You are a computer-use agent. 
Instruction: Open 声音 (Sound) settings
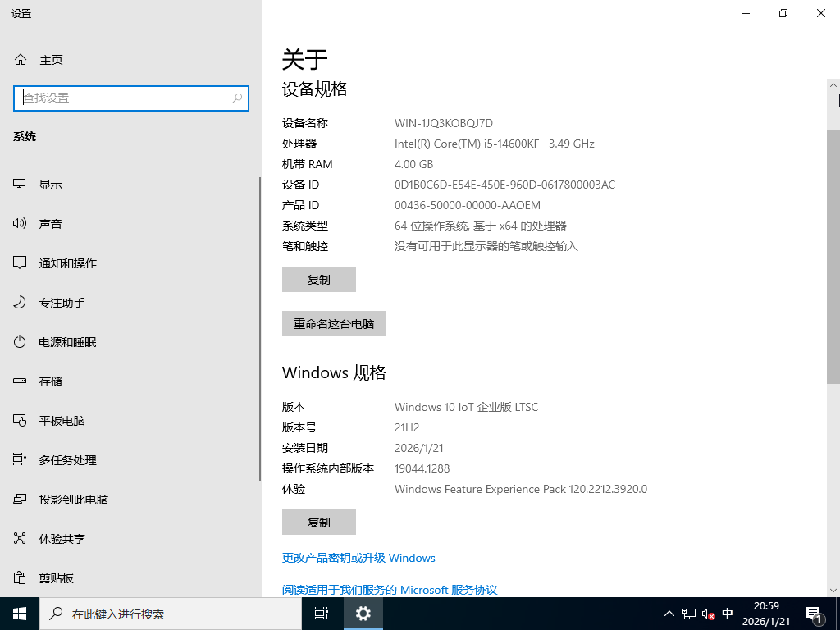pyautogui.click(x=51, y=223)
